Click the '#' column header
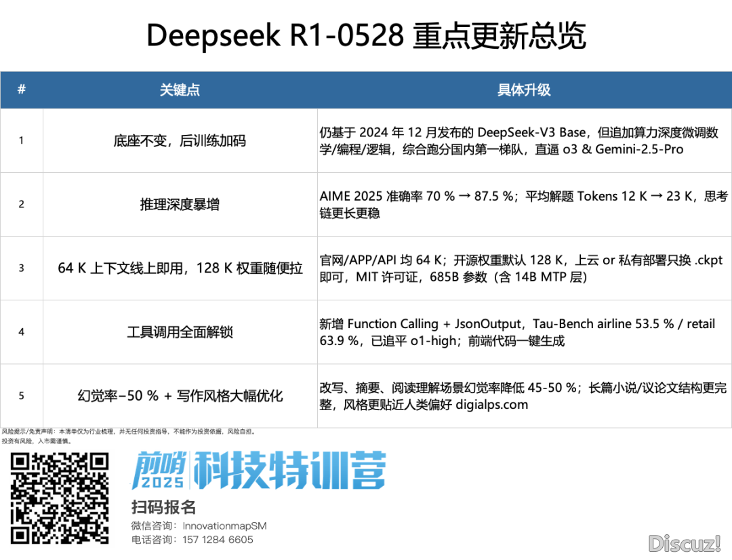732x560 pixels. point(22,89)
